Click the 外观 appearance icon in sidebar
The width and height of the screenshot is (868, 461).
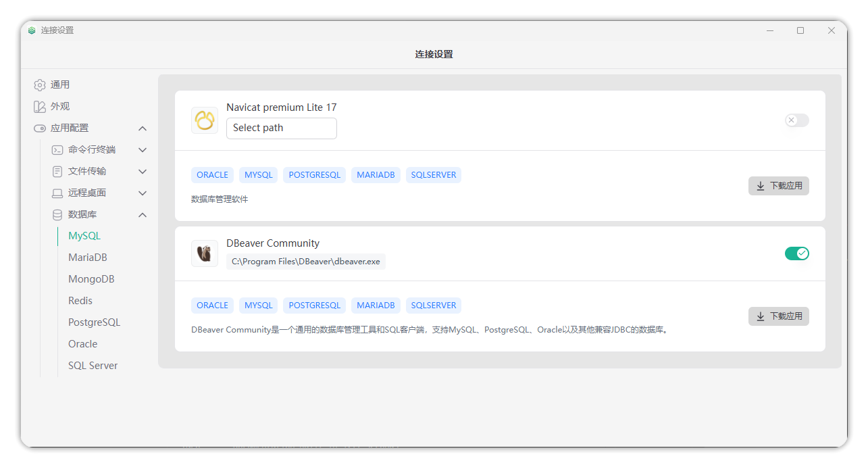click(39, 106)
